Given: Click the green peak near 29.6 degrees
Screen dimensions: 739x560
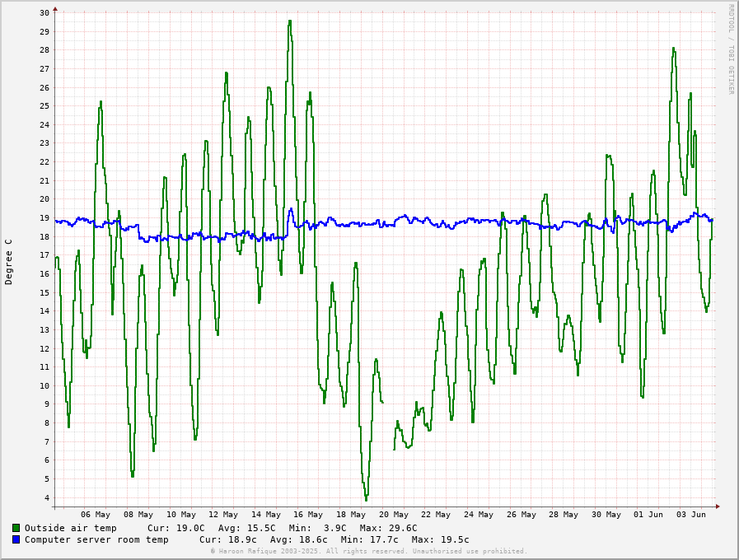Looking at the screenshot, I should 290,21.
